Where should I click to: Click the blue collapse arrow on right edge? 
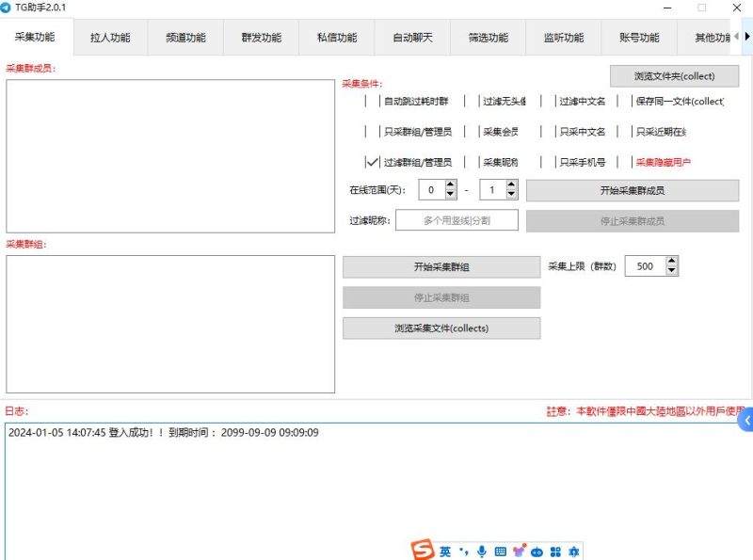746,422
